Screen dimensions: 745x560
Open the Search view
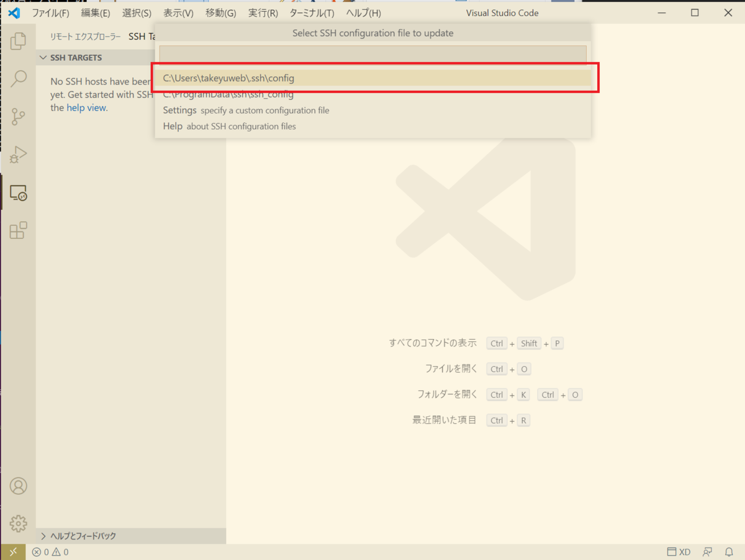[x=18, y=78]
